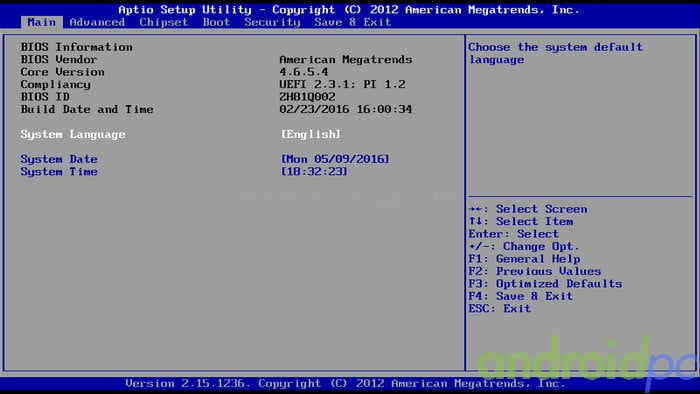Switch to the Advanced tab

pos(97,22)
